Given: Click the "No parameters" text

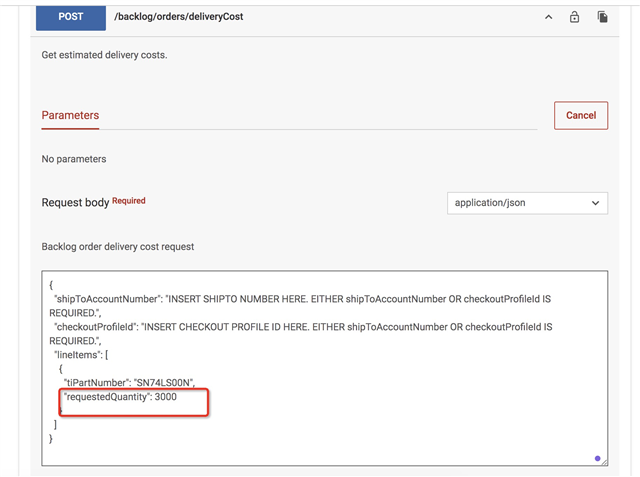Looking at the screenshot, I should (x=74, y=159).
